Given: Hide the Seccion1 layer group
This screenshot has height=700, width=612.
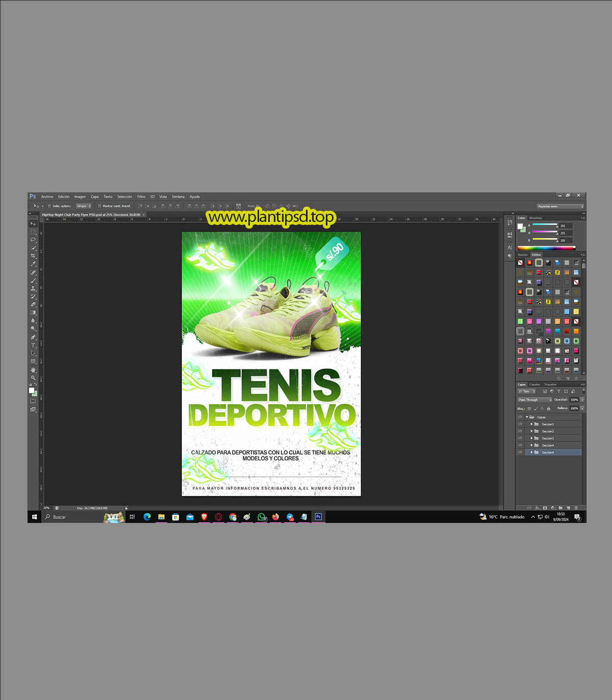Looking at the screenshot, I should 520,424.
